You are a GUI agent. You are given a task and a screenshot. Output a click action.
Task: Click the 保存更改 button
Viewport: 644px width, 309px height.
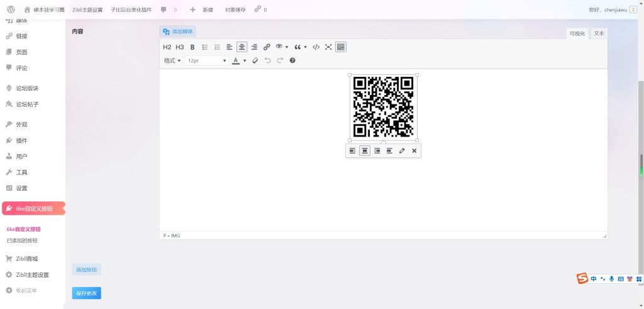pos(87,293)
